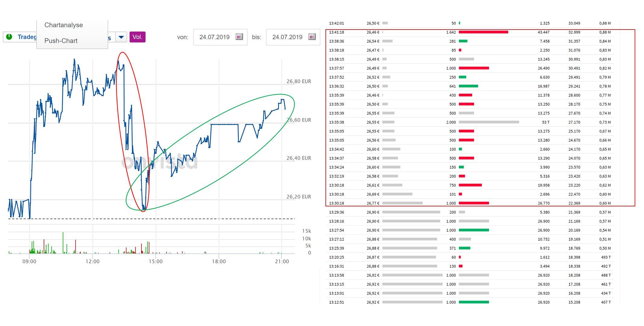Select the 13:41:18 trade row
The image size is (644, 326).
336,32
